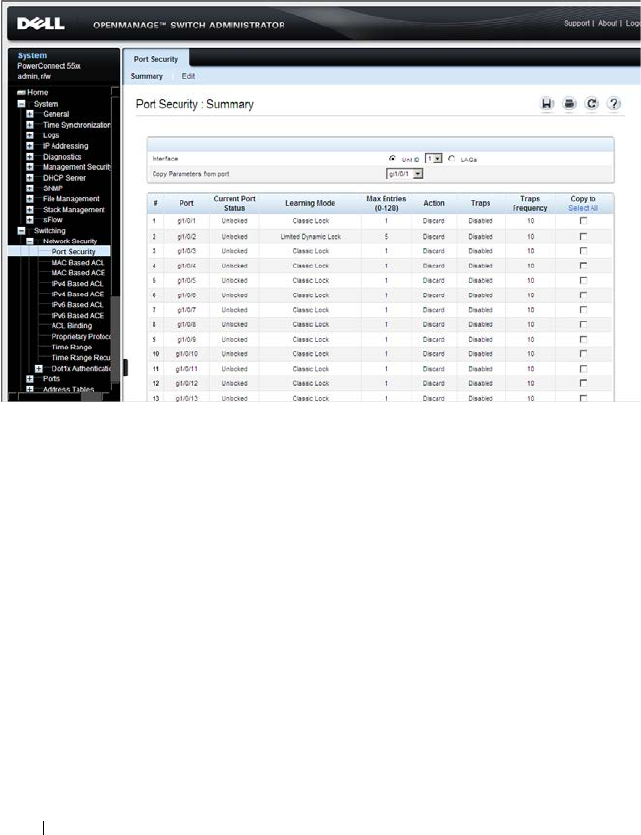Expand the IP Addressing node
641x835 pixels.
click(x=30, y=146)
